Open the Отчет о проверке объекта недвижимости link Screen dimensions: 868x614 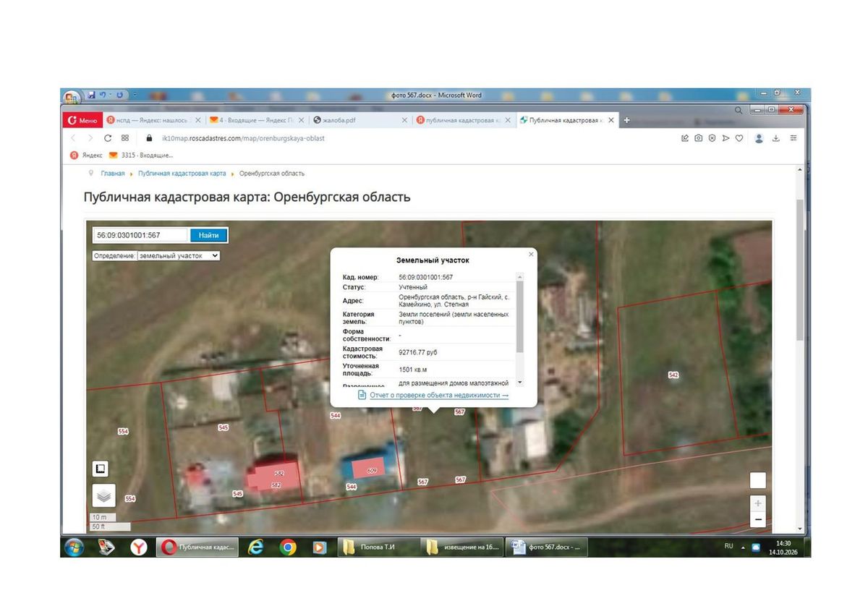tap(439, 396)
